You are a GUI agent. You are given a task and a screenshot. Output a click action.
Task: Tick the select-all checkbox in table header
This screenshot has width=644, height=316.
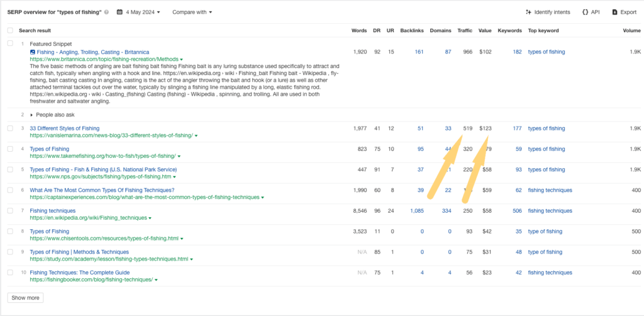tap(10, 30)
